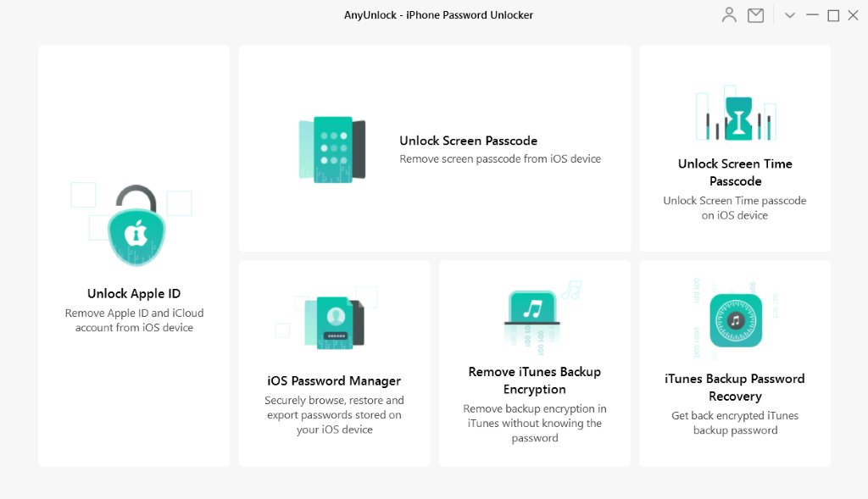Click 'Remove Apple ID and iCloud account' description
The width and height of the screenshot is (868, 499).
click(x=134, y=319)
